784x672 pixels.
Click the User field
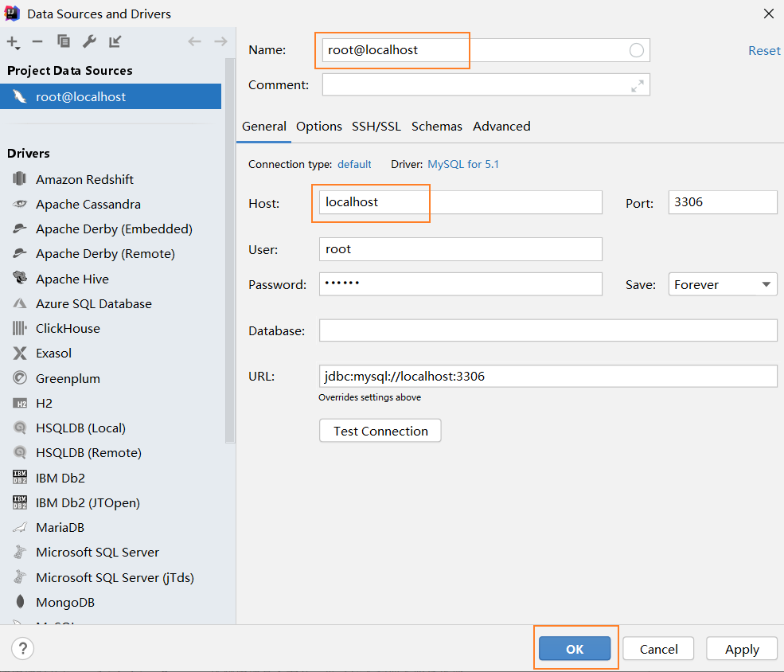[461, 249]
